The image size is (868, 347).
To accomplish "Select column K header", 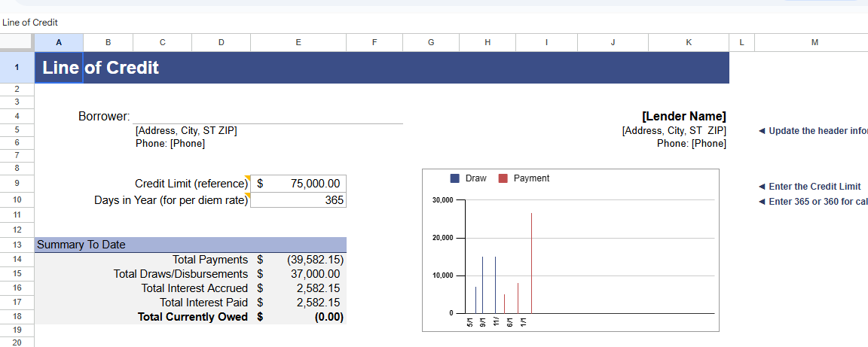I will [689, 42].
